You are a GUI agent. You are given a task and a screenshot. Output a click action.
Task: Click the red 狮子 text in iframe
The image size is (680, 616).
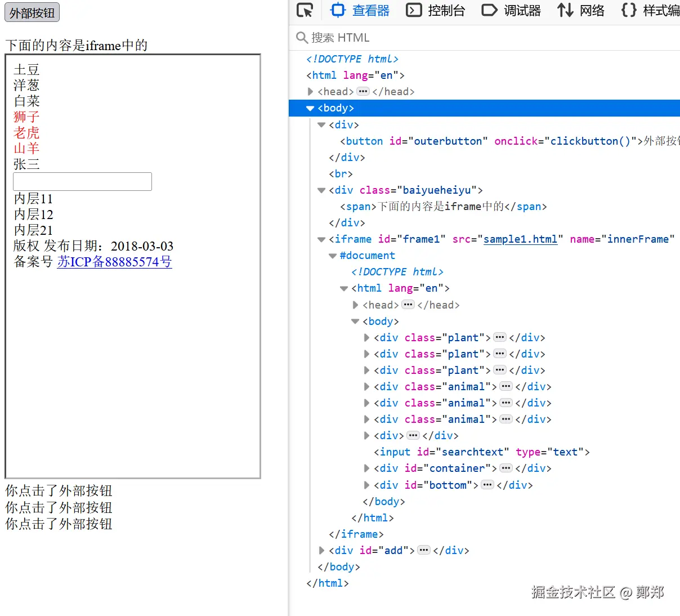tap(26, 117)
